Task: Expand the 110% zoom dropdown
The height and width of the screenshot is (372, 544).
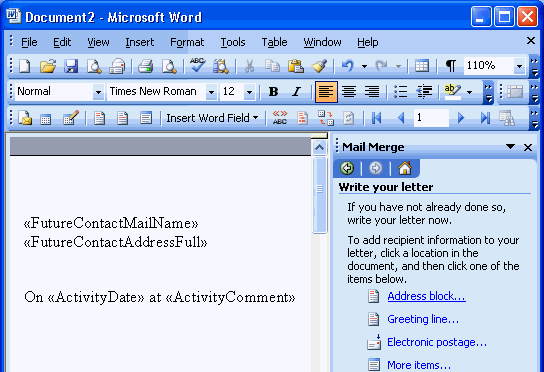Action: point(519,66)
